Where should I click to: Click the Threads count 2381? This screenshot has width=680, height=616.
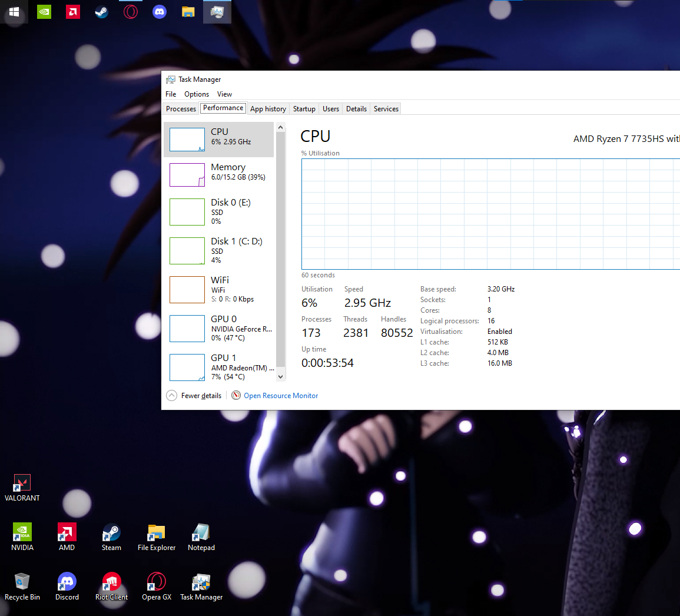[x=356, y=333]
